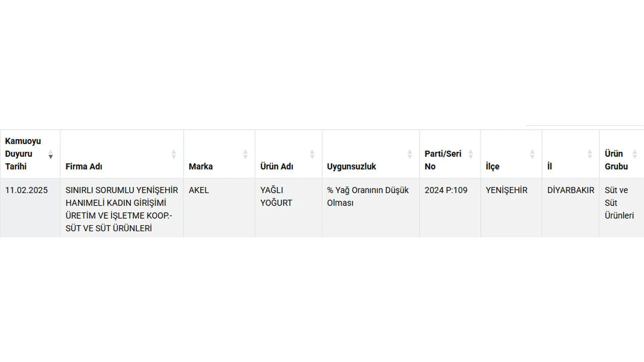Click sort icon in Ürün Adı header
Image resolution: width=644 pixels, height=362 pixels.
click(312, 154)
